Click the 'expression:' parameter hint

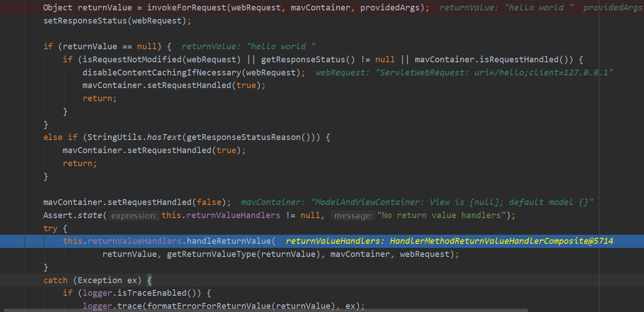135,216
